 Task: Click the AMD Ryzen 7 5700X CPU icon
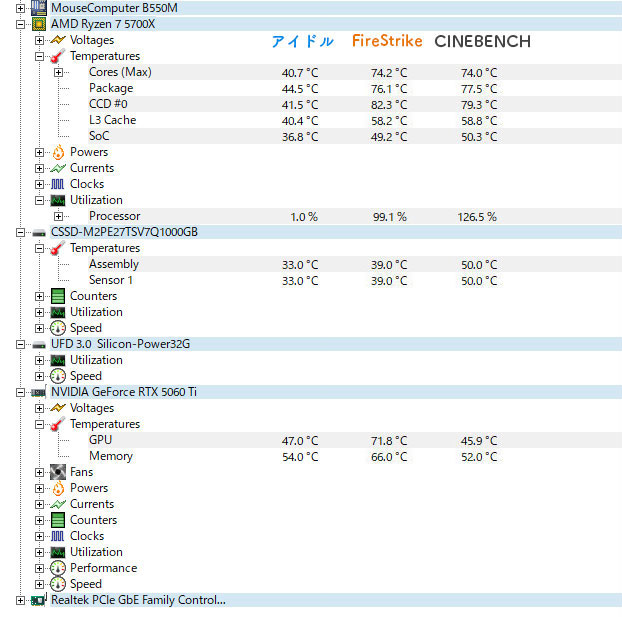(39, 24)
